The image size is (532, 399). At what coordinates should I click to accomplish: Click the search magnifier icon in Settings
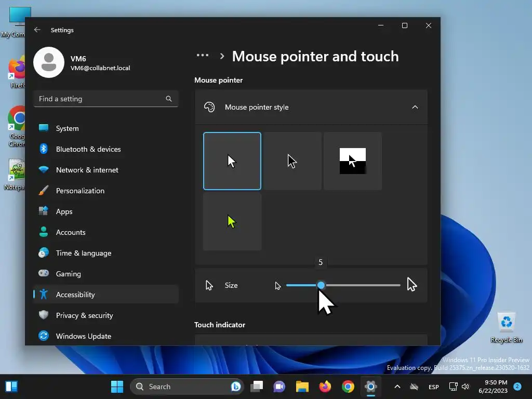(x=169, y=99)
